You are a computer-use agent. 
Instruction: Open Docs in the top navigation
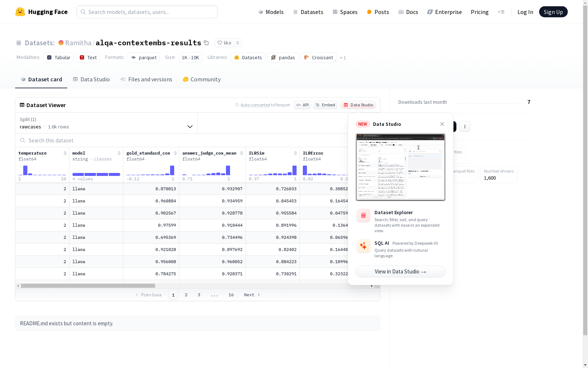pos(408,12)
